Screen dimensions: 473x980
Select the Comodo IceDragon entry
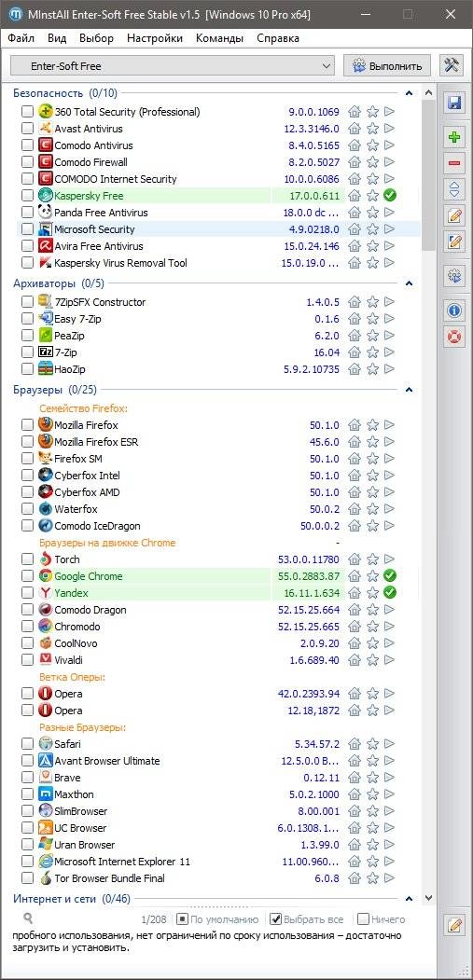click(97, 526)
